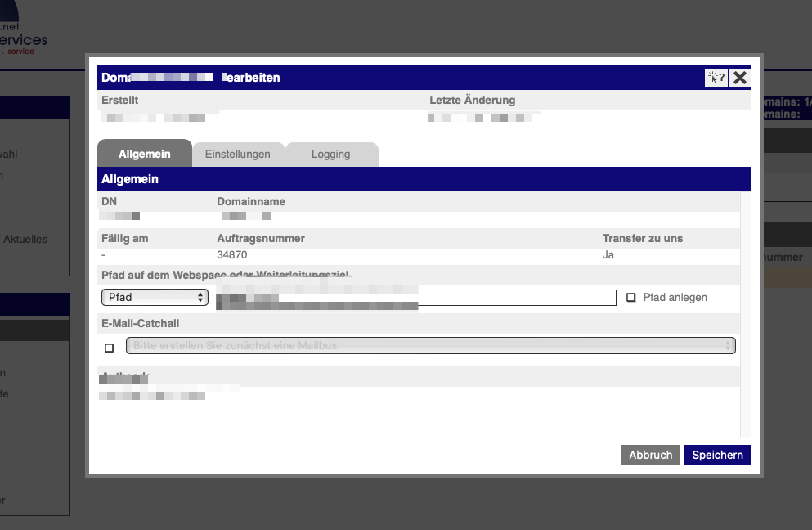Screen dimensions: 812x530
Task: Click the Auftragsnummer value 34870
Action: pos(232,255)
